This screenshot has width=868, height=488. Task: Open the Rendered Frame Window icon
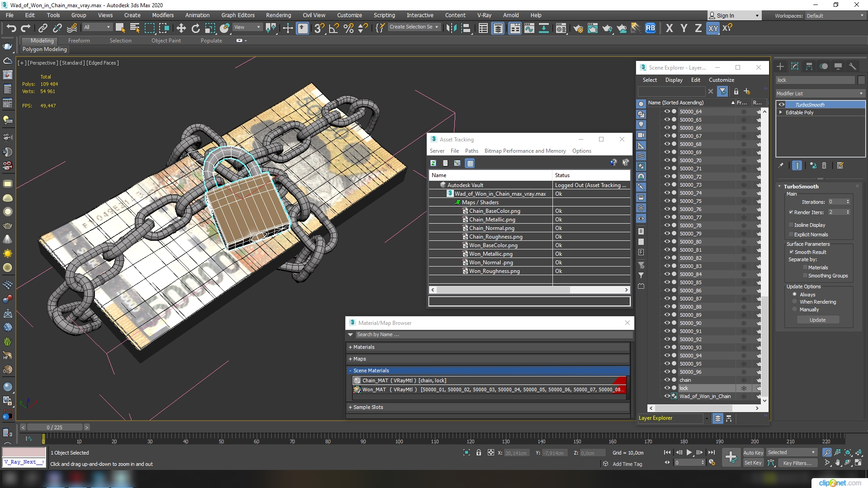(x=592, y=28)
